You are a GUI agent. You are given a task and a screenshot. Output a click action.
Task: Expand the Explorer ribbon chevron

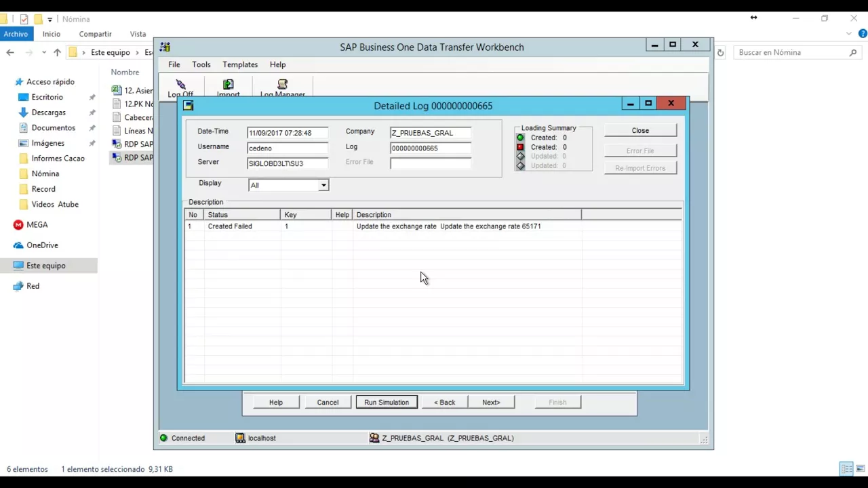coord(849,34)
